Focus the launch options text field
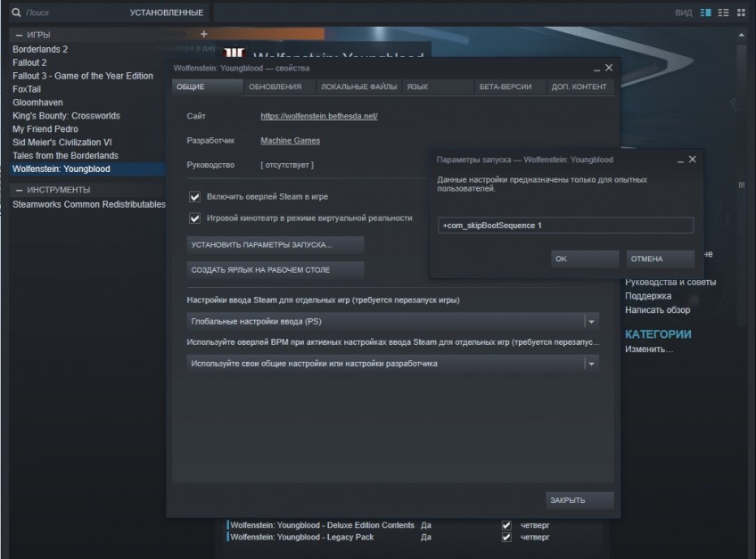 tap(565, 226)
